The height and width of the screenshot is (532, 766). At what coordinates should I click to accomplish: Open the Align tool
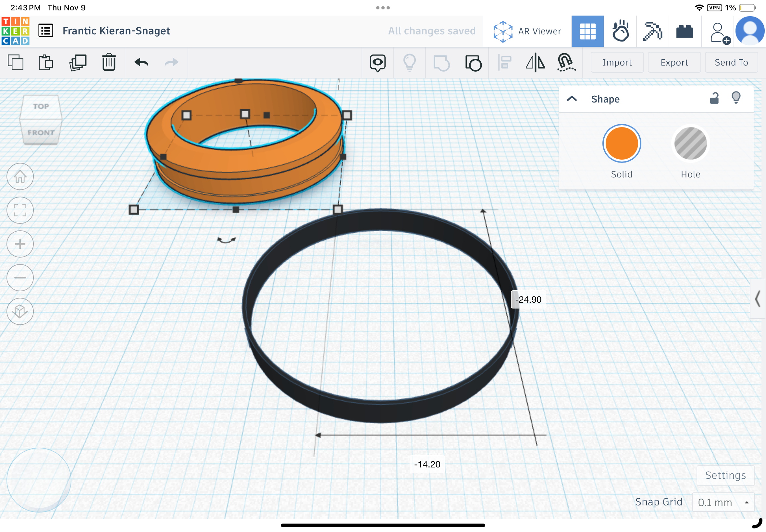(504, 62)
